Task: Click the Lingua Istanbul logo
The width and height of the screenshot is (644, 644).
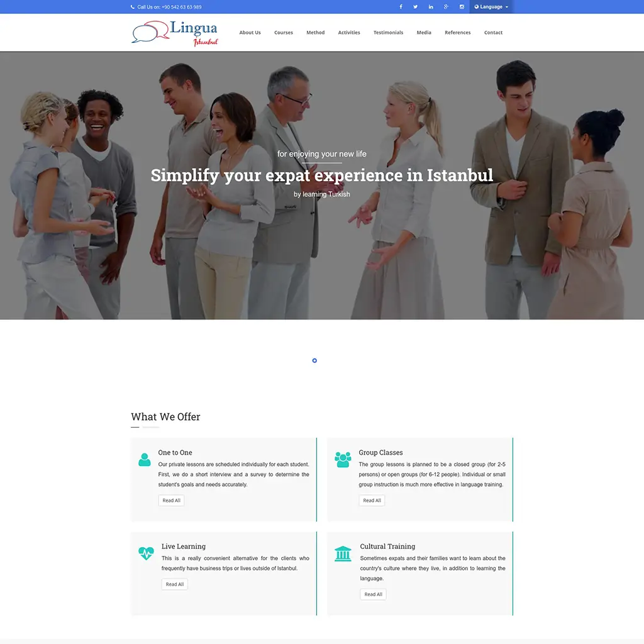Action: click(175, 33)
